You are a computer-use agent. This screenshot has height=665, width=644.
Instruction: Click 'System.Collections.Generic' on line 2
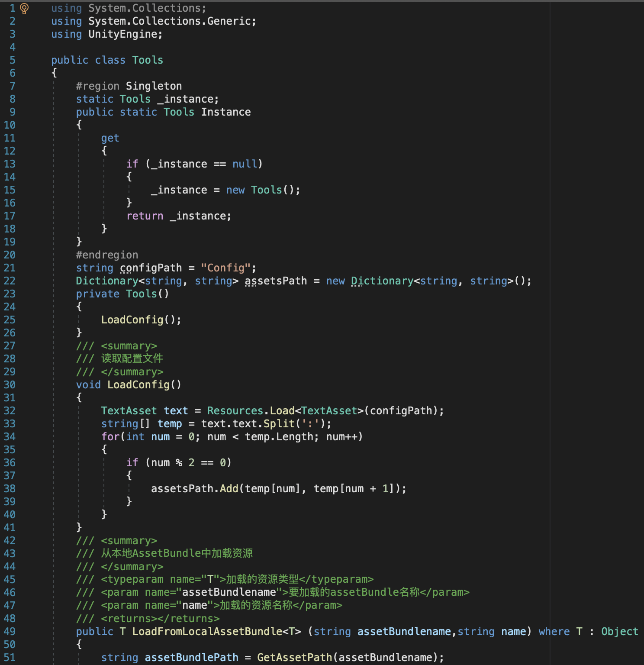click(x=169, y=21)
